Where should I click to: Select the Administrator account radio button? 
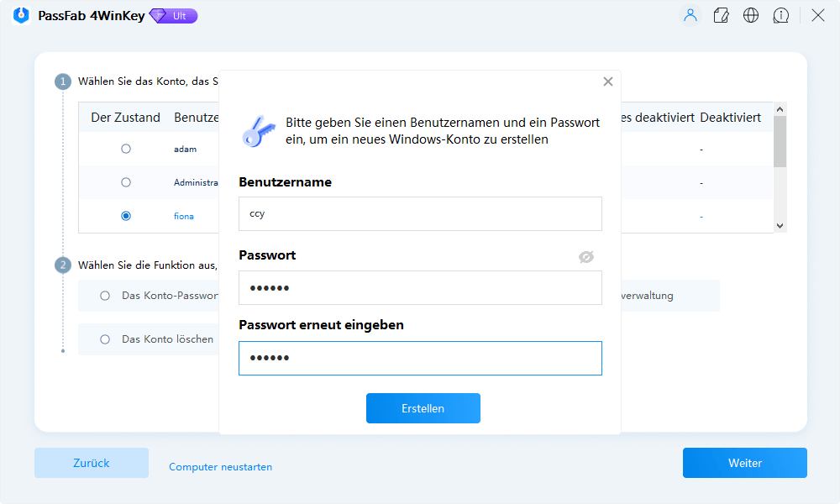126,182
